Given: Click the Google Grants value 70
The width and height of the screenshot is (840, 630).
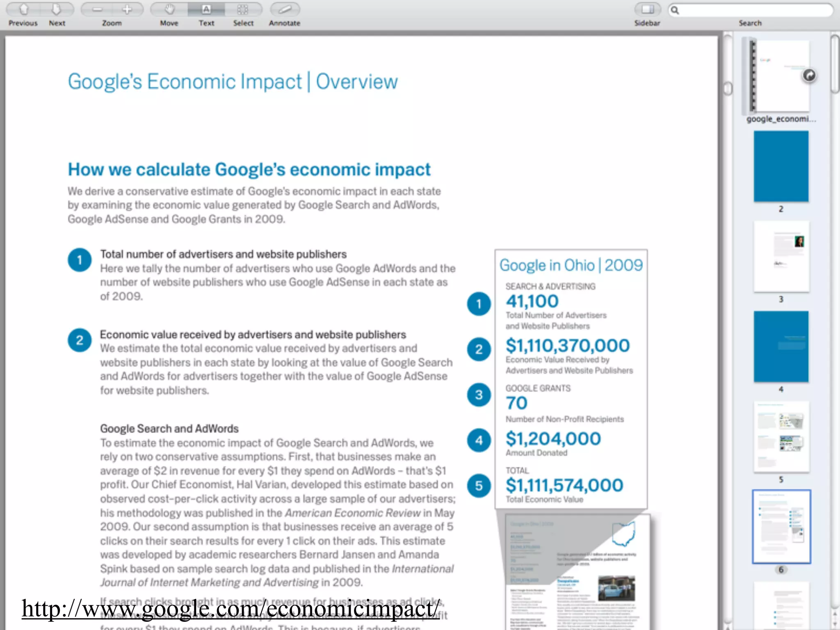Looking at the screenshot, I should coord(516,403).
